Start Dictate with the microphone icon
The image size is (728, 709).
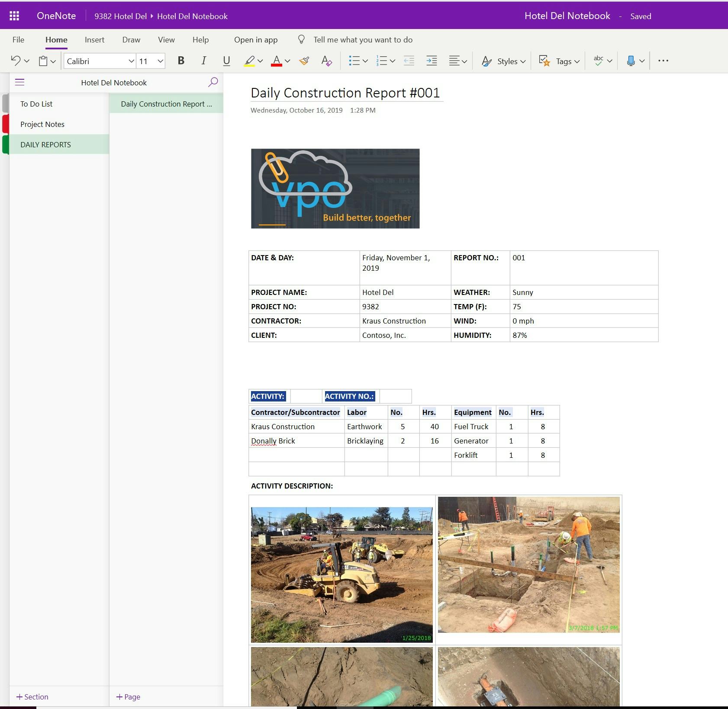[x=631, y=61]
